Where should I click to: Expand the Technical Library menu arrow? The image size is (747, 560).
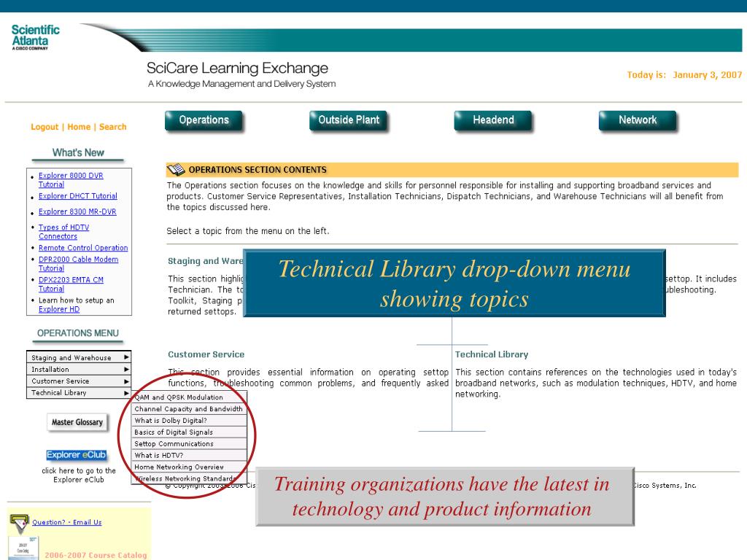[x=126, y=393]
